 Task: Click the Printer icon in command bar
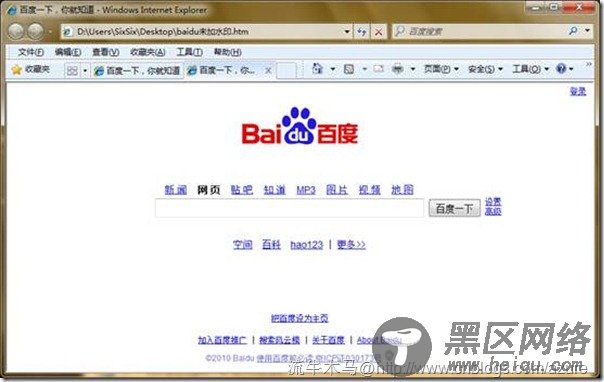coord(398,69)
